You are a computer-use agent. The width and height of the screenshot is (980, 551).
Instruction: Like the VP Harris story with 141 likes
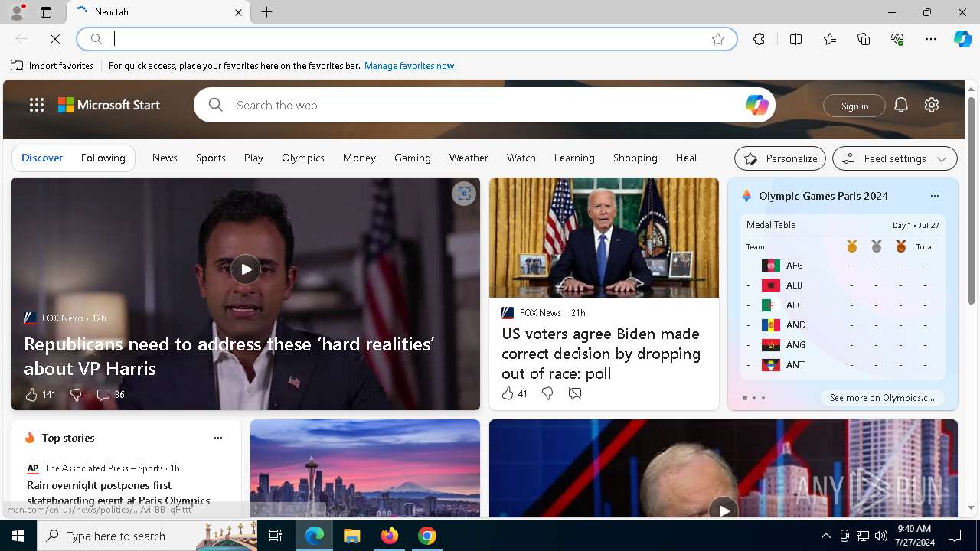pos(40,395)
